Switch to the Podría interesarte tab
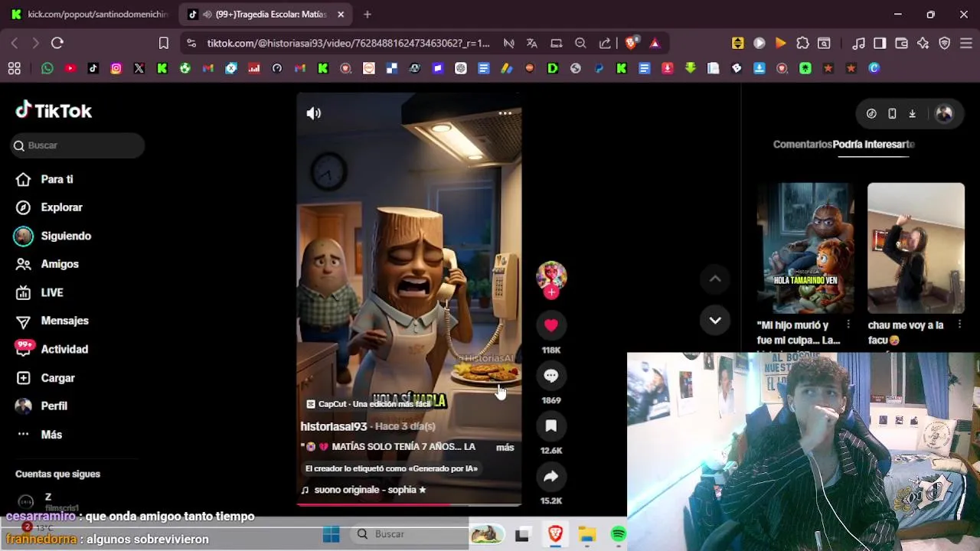This screenshot has width=980, height=551. (874, 144)
